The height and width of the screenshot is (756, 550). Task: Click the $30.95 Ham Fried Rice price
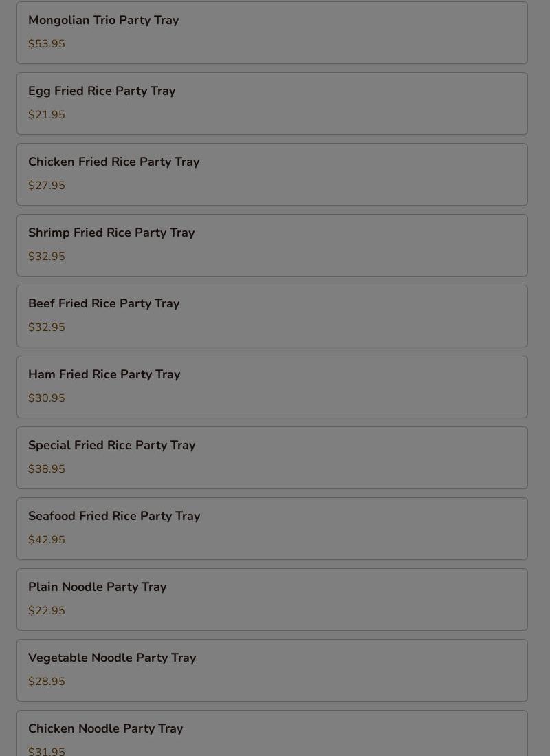click(x=47, y=398)
